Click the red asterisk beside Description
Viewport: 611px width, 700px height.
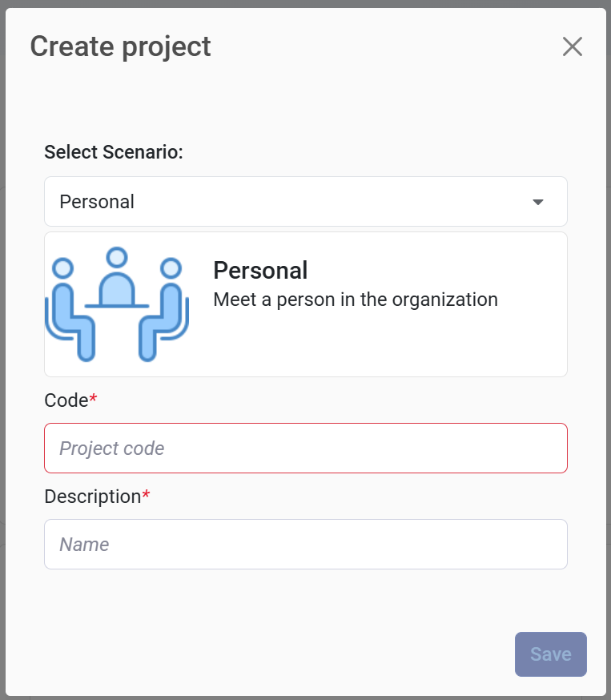click(x=146, y=495)
